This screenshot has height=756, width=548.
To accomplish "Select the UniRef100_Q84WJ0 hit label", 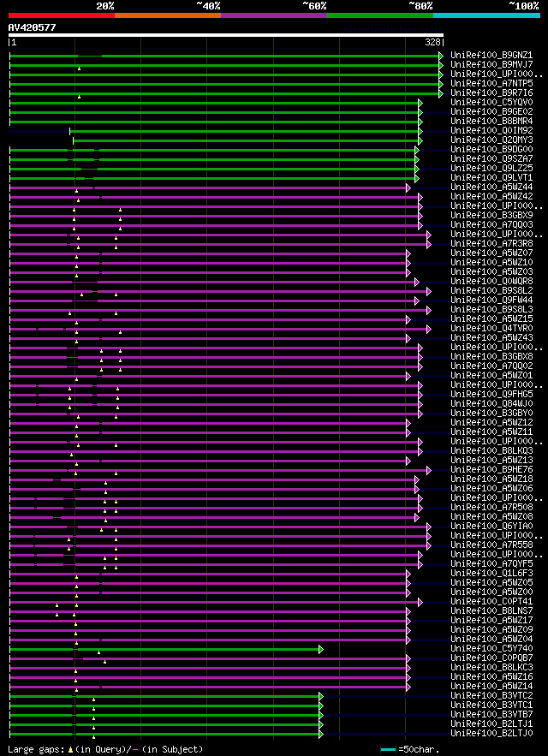I will pyautogui.click(x=491, y=403).
